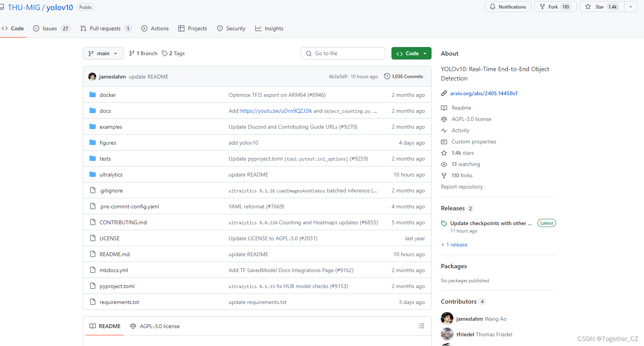
Task: Click the fork icon next to 110 forks
Action: 444,175
